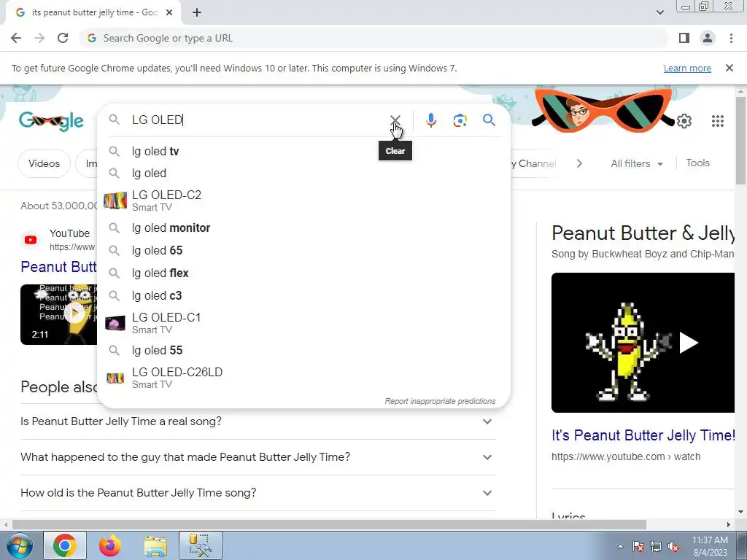Open the Chrome profile avatar
The image size is (747, 560).
coord(708,38)
